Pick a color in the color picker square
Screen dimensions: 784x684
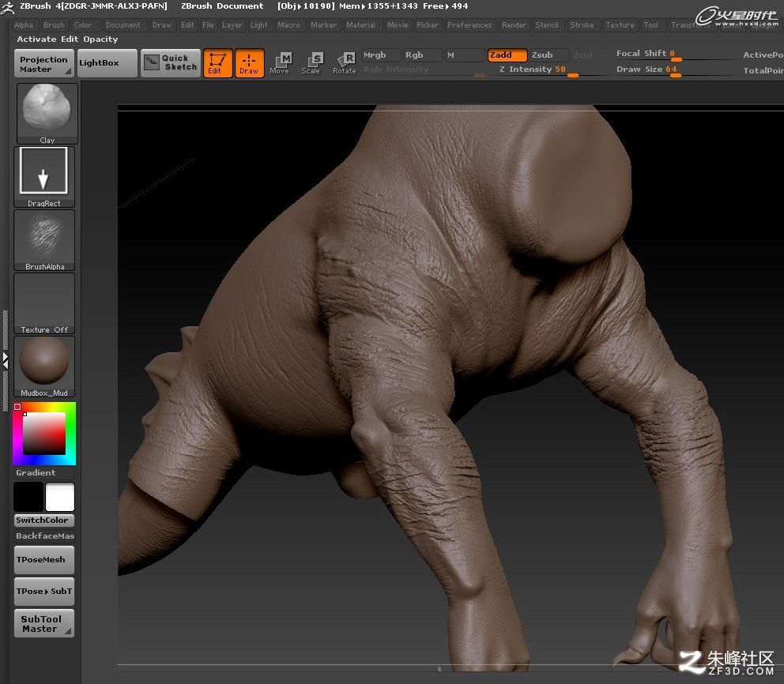44,433
